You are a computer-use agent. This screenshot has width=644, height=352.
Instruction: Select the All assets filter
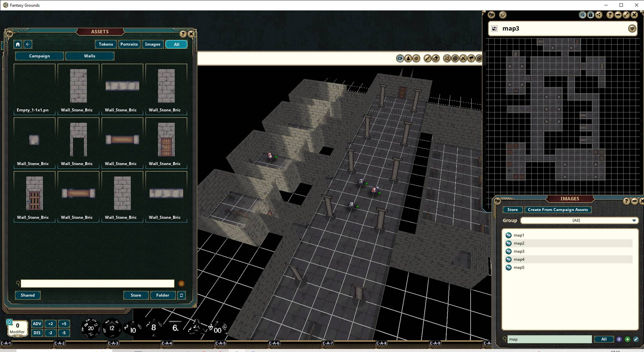click(x=176, y=44)
